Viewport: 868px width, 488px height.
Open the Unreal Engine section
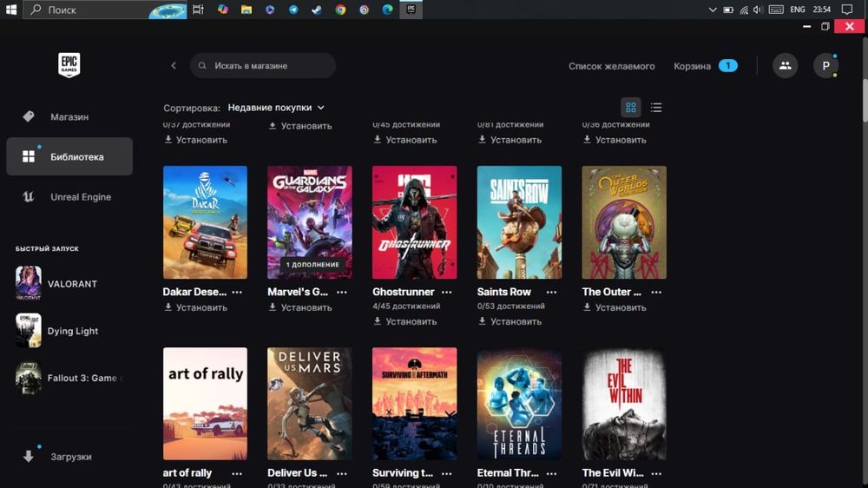69,196
